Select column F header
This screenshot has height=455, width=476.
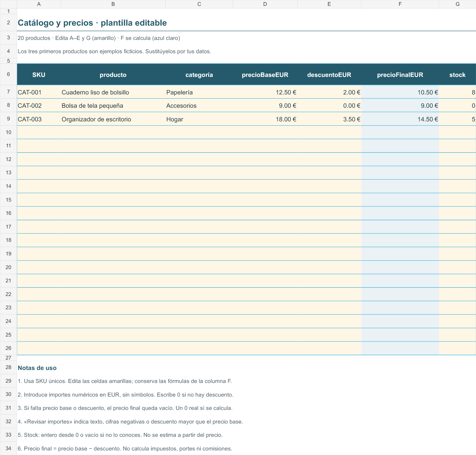(x=400, y=4)
